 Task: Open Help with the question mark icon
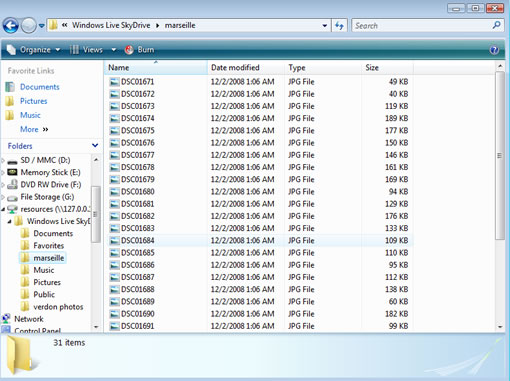(x=494, y=50)
